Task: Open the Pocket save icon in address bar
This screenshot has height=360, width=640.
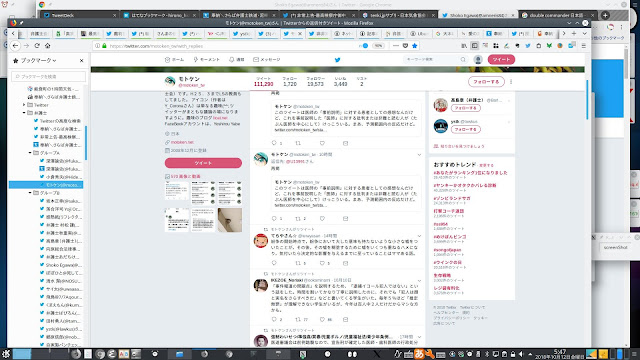Action: [x=405, y=46]
